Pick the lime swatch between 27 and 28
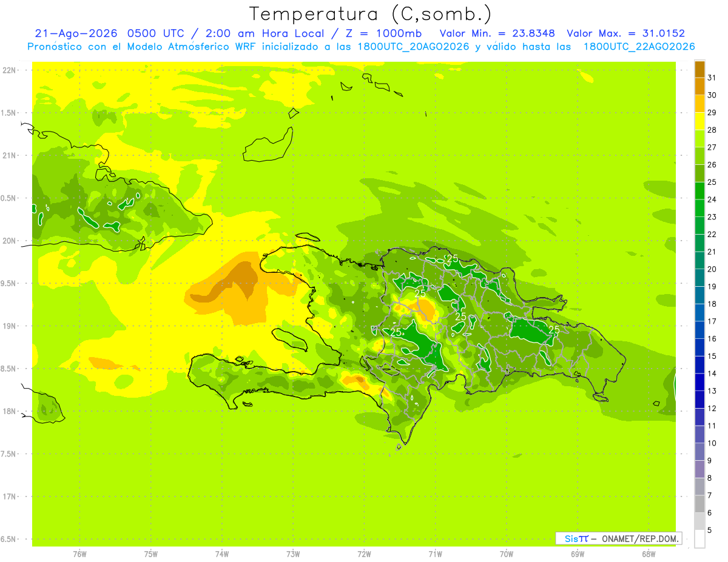 [x=699, y=139]
